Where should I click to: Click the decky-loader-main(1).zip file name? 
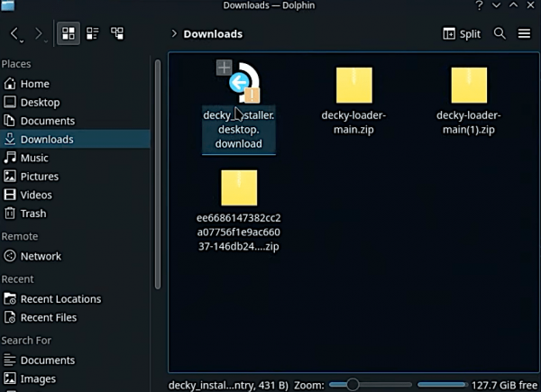tap(469, 123)
